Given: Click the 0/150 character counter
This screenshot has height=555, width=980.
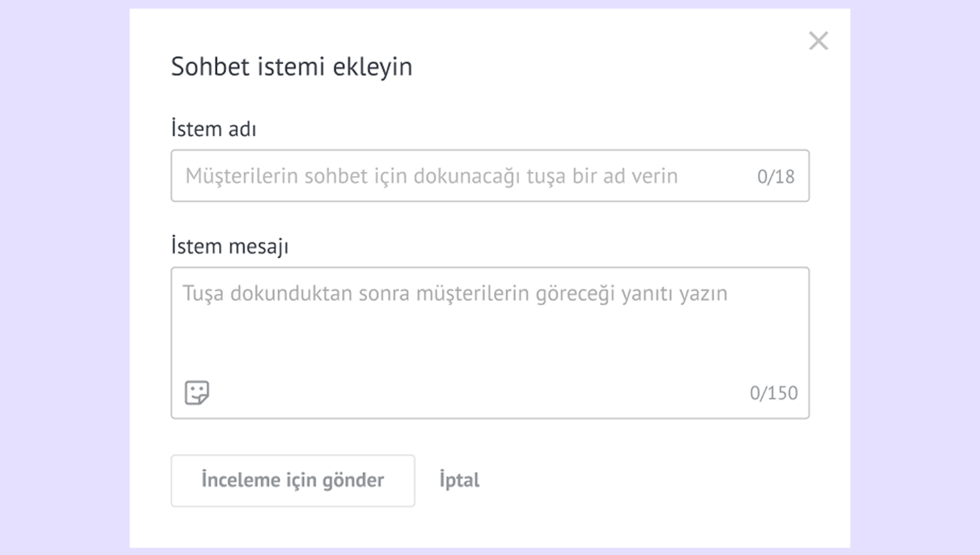Looking at the screenshot, I should [774, 393].
